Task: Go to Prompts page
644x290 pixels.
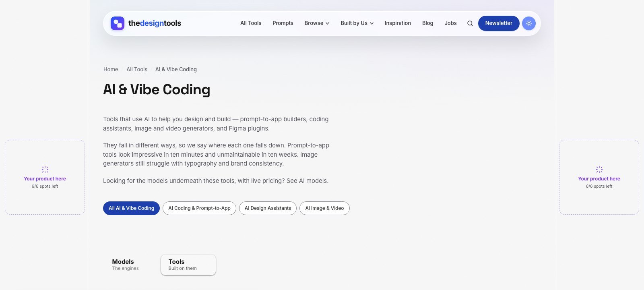Action: (x=283, y=23)
